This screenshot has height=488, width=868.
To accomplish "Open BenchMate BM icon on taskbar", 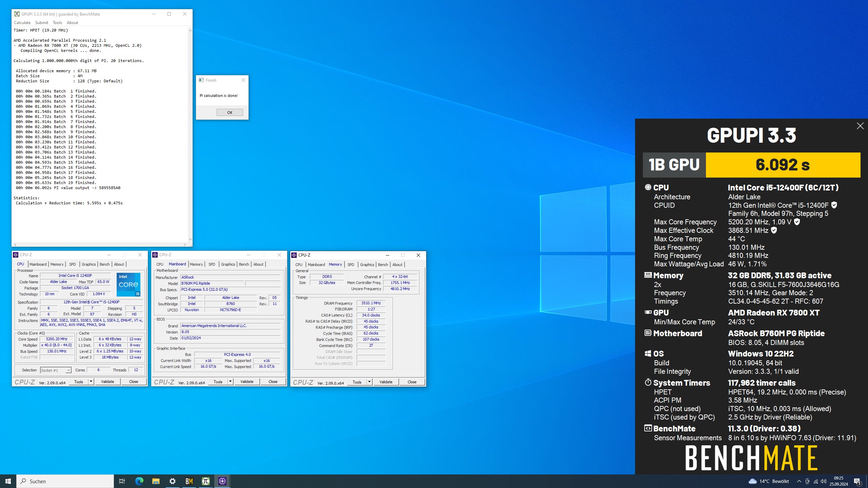I will (189, 481).
